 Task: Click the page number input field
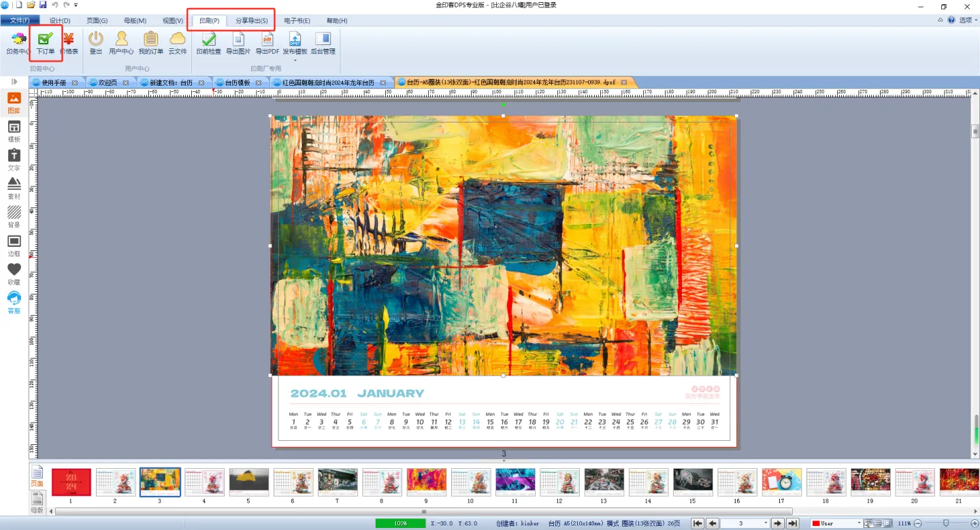tap(741, 523)
